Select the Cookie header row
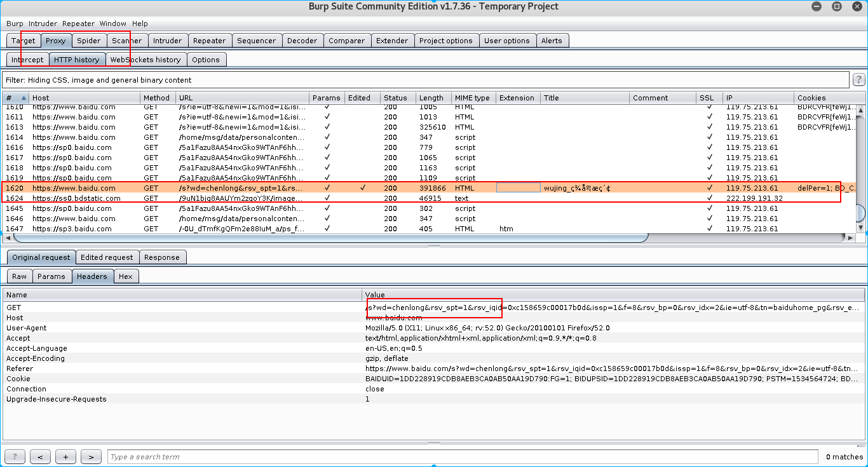 tap(433, 379)
